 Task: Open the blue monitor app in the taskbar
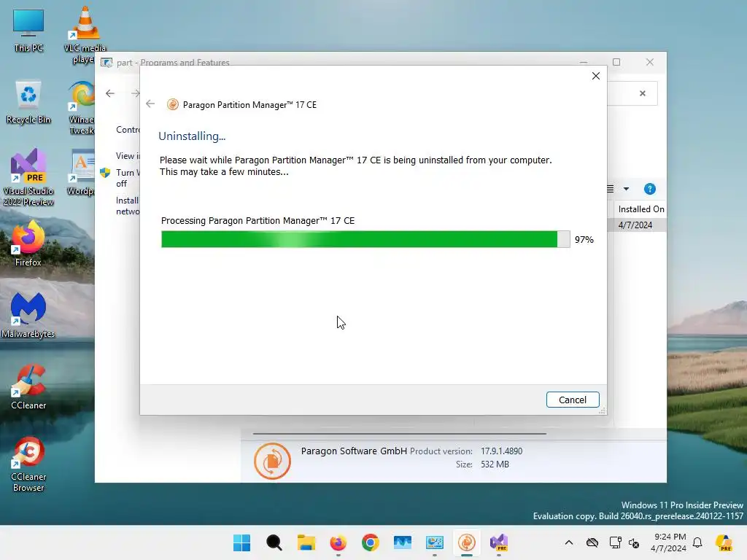pyautogui.click(x=403, y=542)
